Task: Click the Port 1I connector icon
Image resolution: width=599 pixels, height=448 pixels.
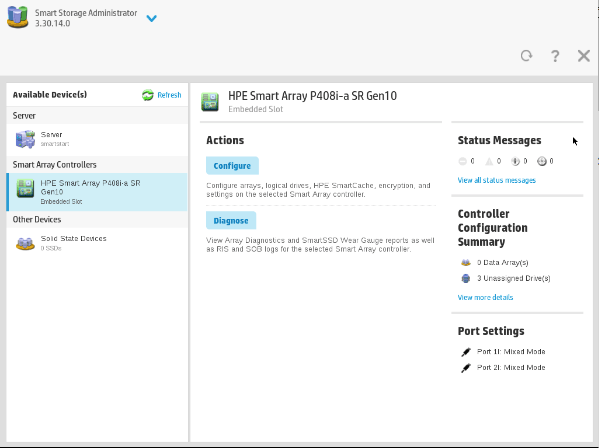Action: point(466,352)
